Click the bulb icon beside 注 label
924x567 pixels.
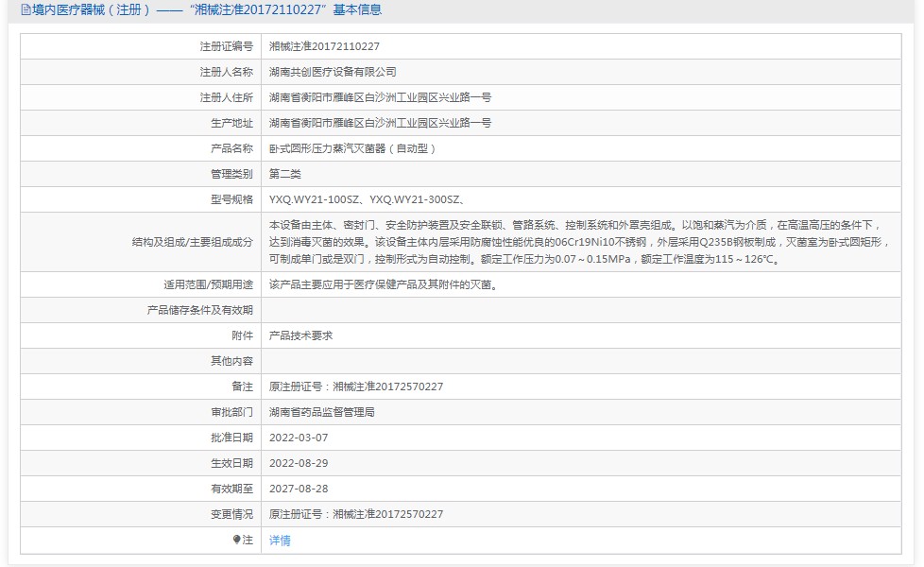pyautogui.click(x=237, y=540)
